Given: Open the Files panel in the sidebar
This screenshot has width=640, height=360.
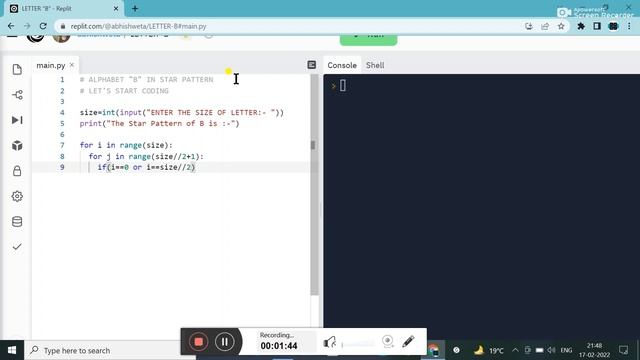Looking at the screenshot, I should tap(17, 69).
